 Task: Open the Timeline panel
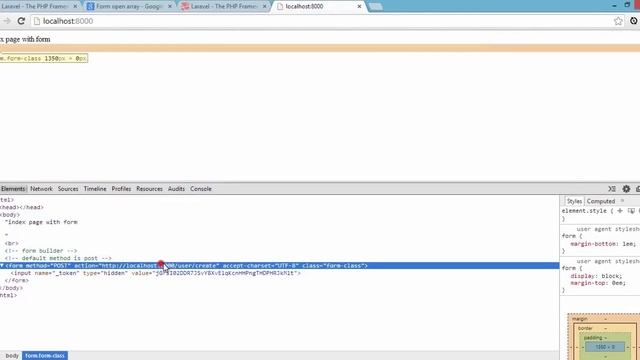pos(95,189)
